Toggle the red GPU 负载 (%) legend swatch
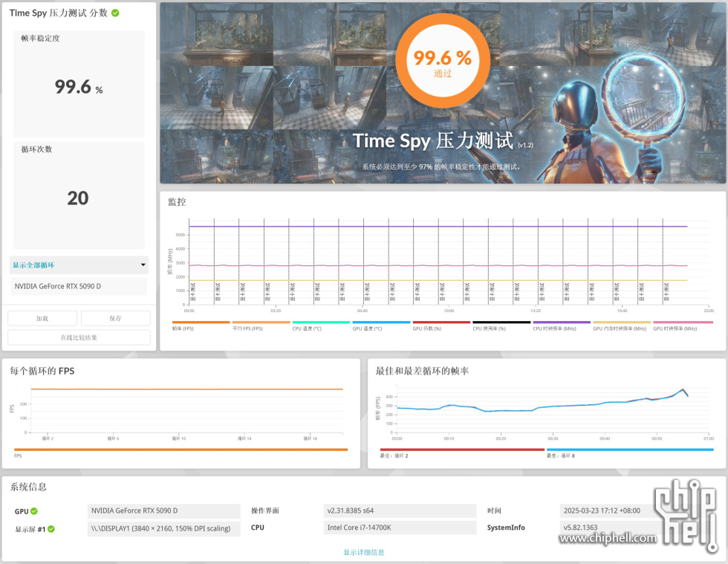728x564 pixels. point(441,322)
